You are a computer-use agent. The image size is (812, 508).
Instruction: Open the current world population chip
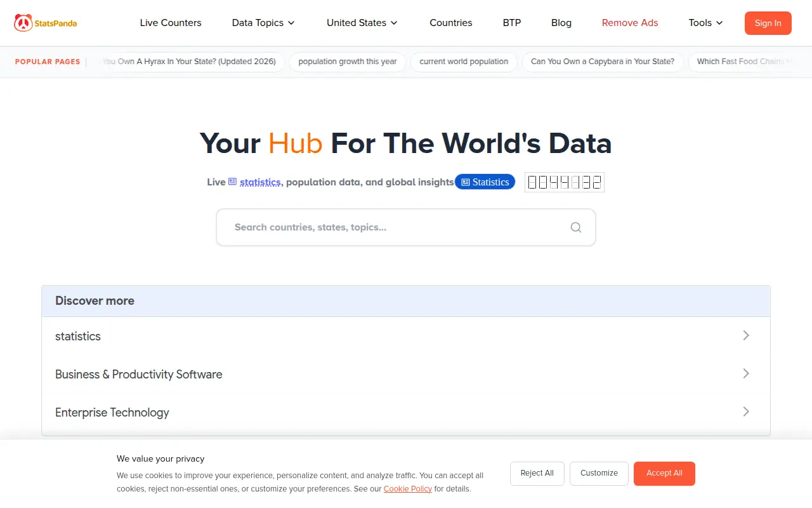(x=464, y=62)
